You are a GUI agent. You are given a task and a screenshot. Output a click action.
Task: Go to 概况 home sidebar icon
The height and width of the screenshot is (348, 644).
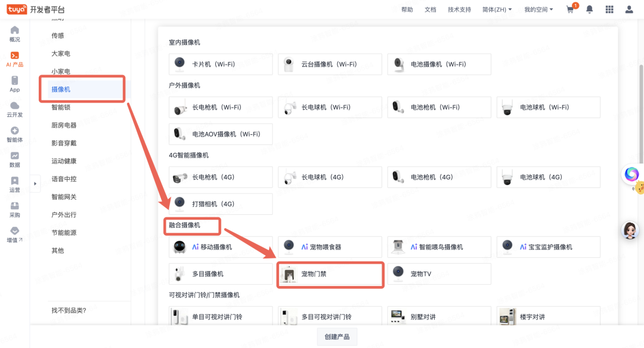(15, 34)
